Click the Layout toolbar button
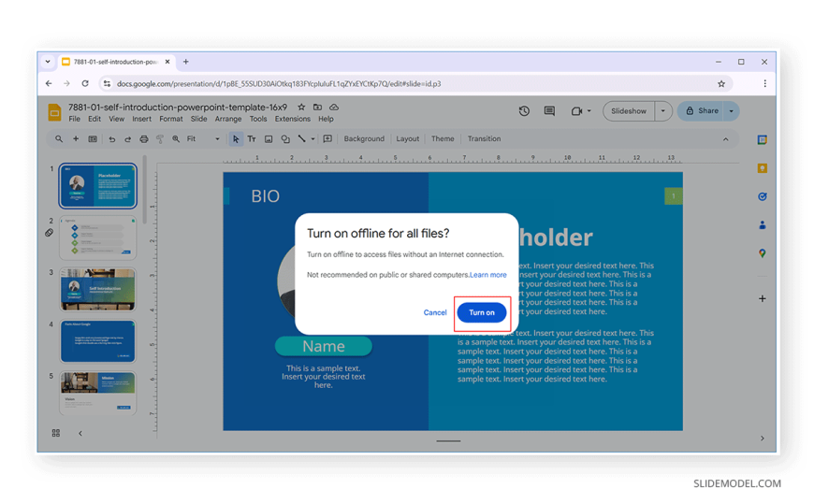The width and height of the screenshot is (814, 504). (x=408, y=139)
